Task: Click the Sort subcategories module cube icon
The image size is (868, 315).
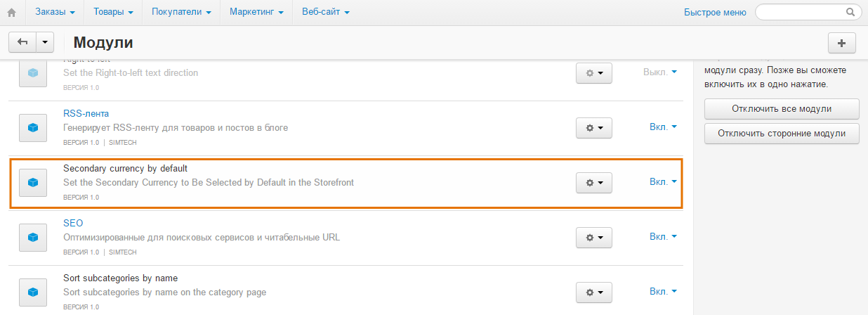Action: 32,292
